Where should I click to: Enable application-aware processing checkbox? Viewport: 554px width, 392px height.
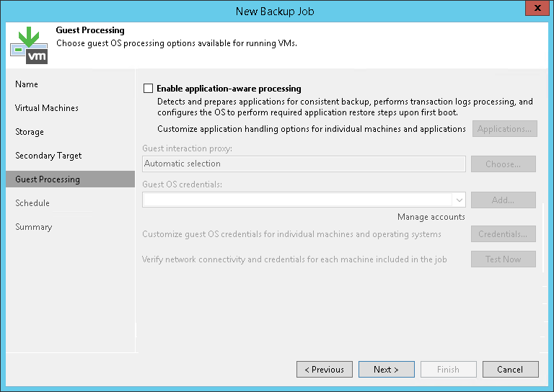[x=149, y=89]
